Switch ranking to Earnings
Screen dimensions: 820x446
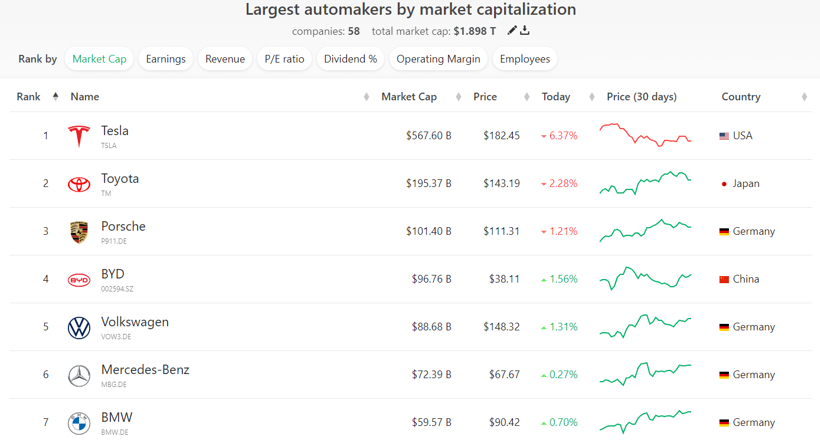click(x=165, y=59)
